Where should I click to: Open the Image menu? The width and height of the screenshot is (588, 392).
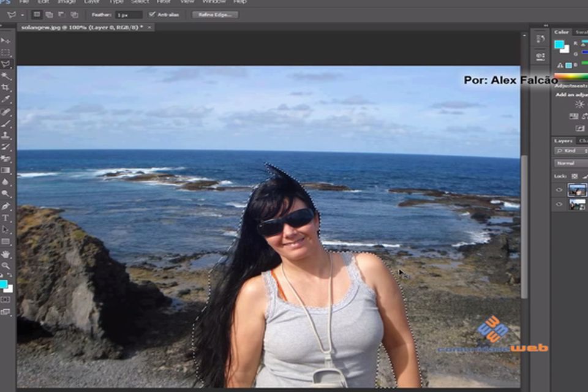point(66,2)
